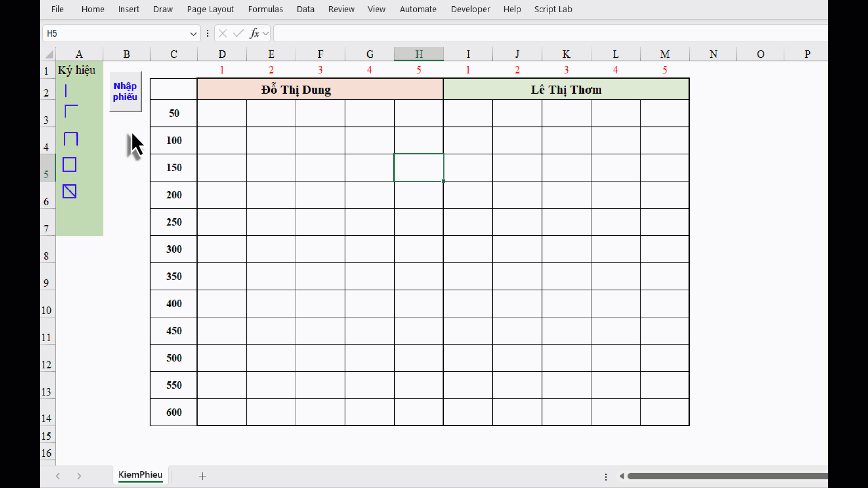Switch to the KiemPhieu sheet tab
Screen dimensions: 868x488
coord(140,475)
